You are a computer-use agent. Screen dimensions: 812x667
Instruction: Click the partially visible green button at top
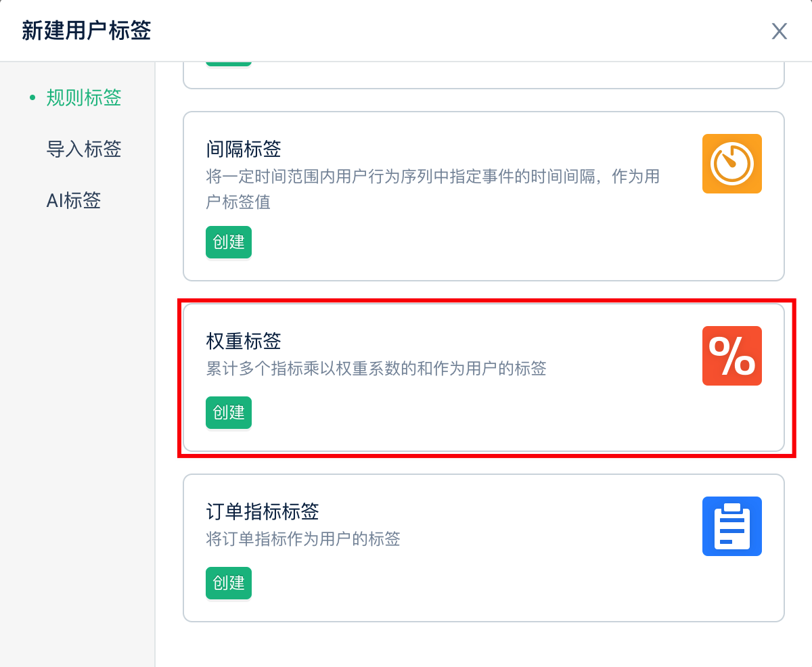pyautogui.click(x=229, y=64)
